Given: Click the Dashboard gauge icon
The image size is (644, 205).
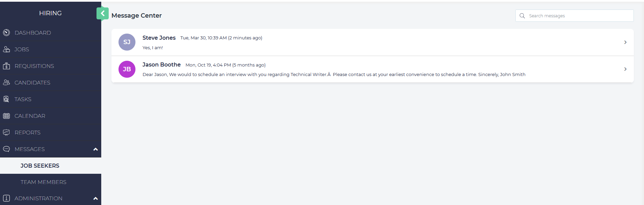Looking at the screenshot, I should (x=6, y=33).
